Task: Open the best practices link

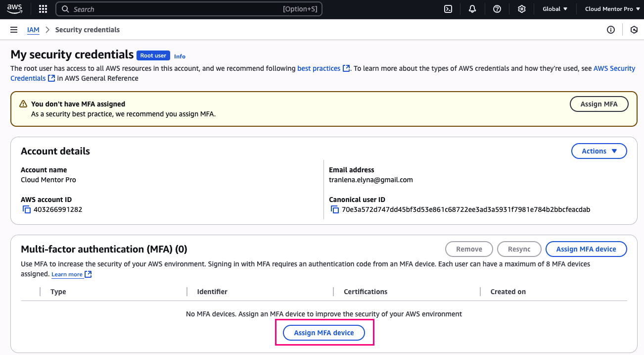Action: pos(319,68)
